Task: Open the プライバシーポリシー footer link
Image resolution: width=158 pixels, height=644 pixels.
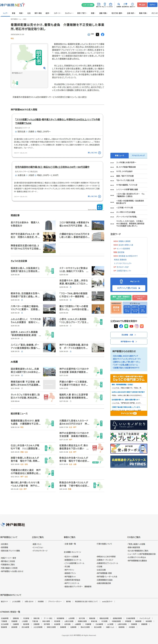Action: coord(55,602)
